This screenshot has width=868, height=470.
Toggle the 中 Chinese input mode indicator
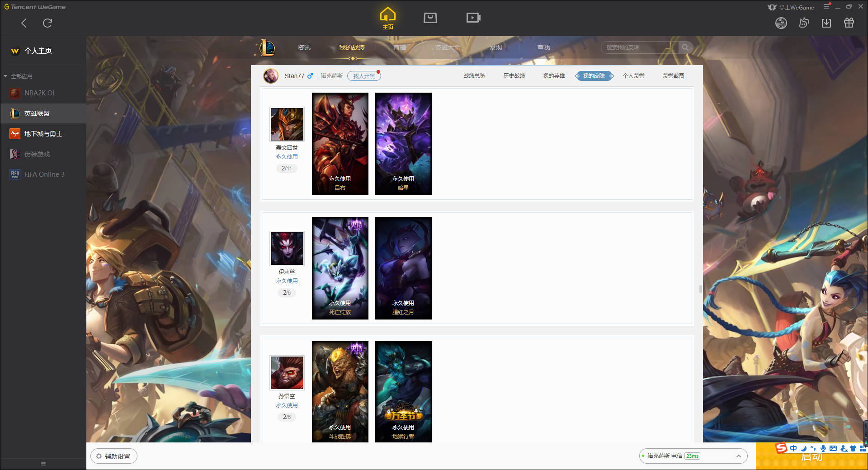[x=793, y=448]
